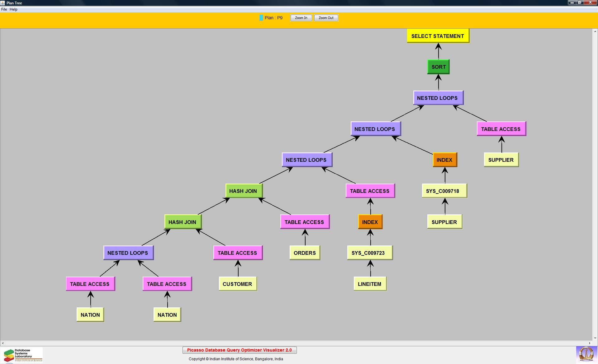Select the CUSTOMER table node
Viewport: 598px width, 364px height.
click(x=238, y=284)
